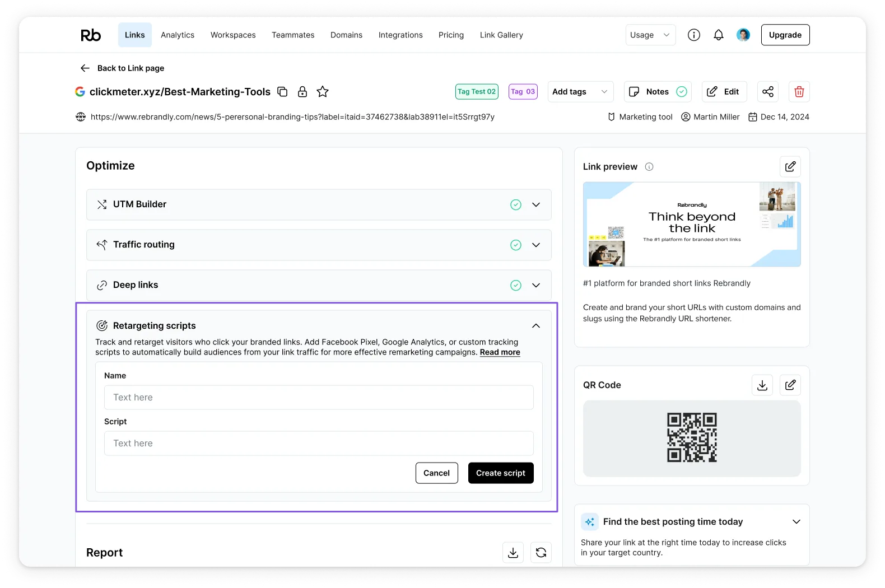The image size is (885, 588).
Task: Cancel the script creation
Action: tap(436, 473)
